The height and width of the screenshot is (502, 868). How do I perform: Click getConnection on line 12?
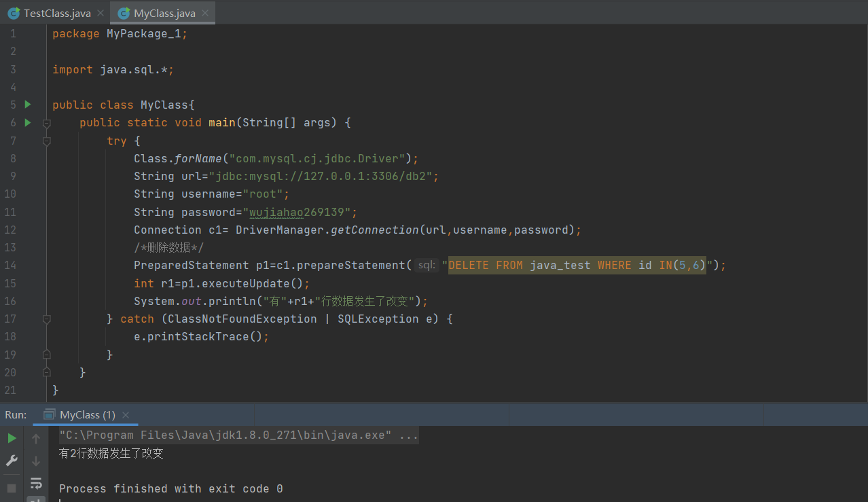374,230
